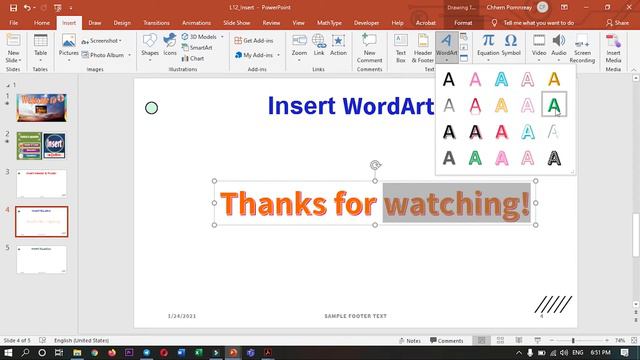Adjust the zoom slider in the status bar
640x360 pixels.
coord(573,340)
